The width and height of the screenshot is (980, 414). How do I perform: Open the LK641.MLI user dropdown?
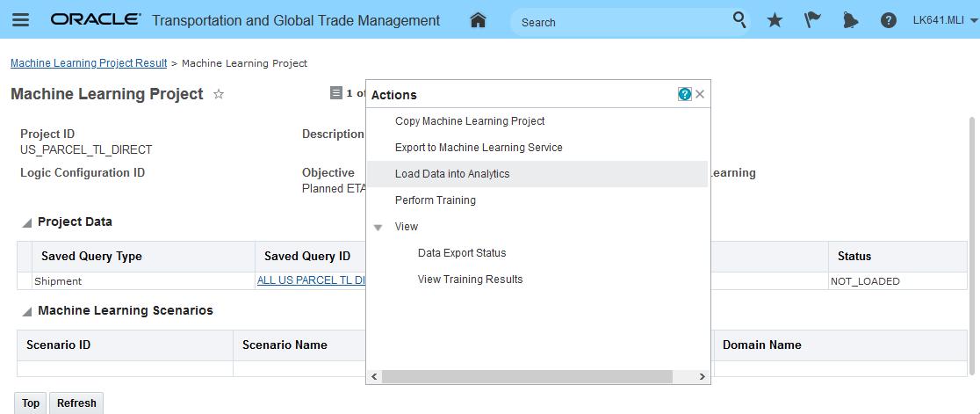click(945, 20)
